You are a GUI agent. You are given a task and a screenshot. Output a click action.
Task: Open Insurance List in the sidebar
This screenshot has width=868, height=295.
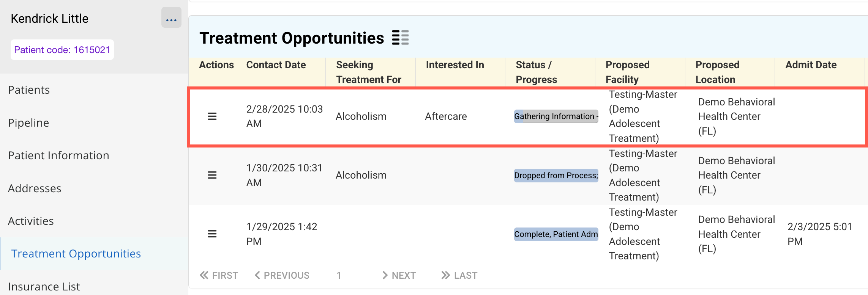tap(44, 286)
